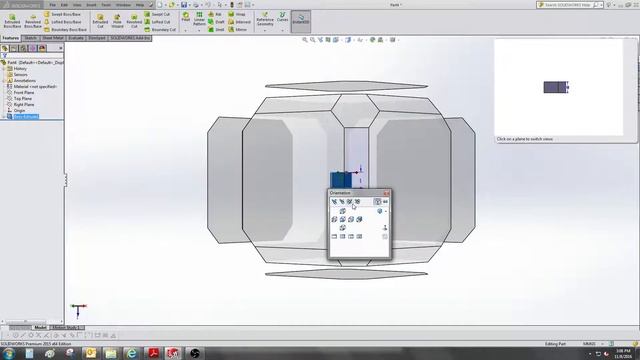This screenshot has width=640, height=360.
Task: Select the Draft feature
Action: click(x=216, y=22)
